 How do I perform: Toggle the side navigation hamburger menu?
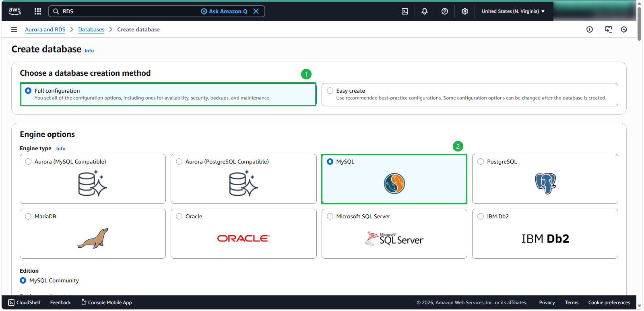pos(14,29)
